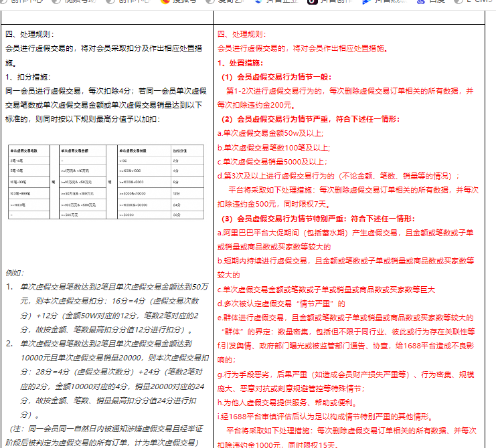This screenshot has width=496, height=448.
Task: Click the italic label 例如:
Action: pyautogui.click(x=15, y=273)
